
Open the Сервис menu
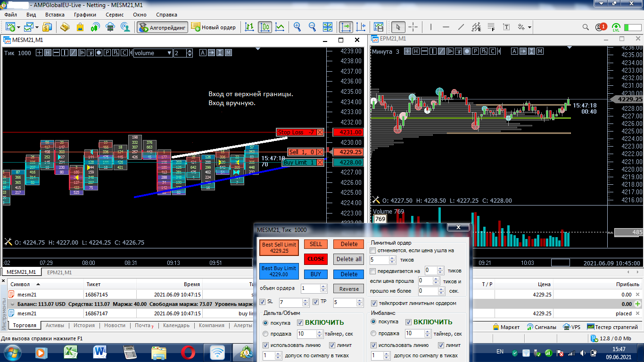pos(115,15)
